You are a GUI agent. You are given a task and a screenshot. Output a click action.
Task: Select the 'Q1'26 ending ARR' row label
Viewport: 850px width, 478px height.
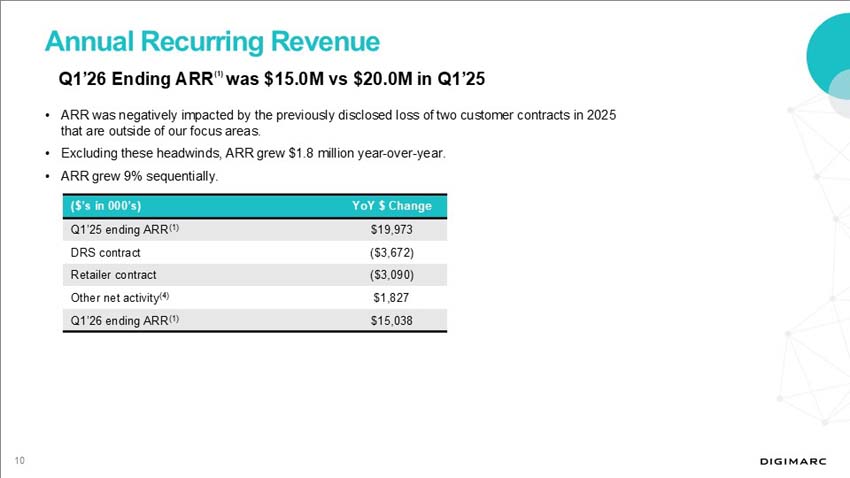coord(124,320)
